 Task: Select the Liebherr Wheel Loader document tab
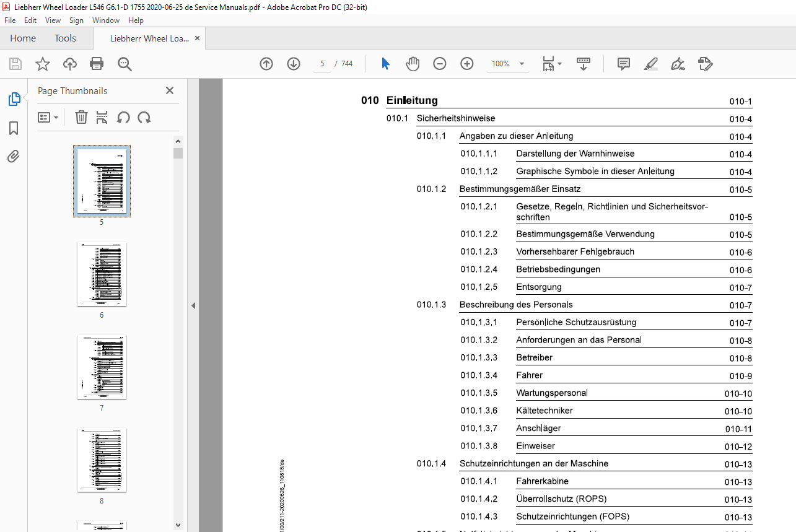(x=149, y=38)
